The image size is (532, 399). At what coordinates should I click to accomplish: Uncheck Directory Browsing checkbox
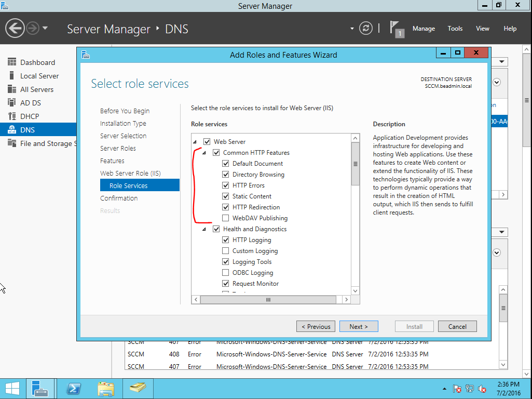[225, 174]
